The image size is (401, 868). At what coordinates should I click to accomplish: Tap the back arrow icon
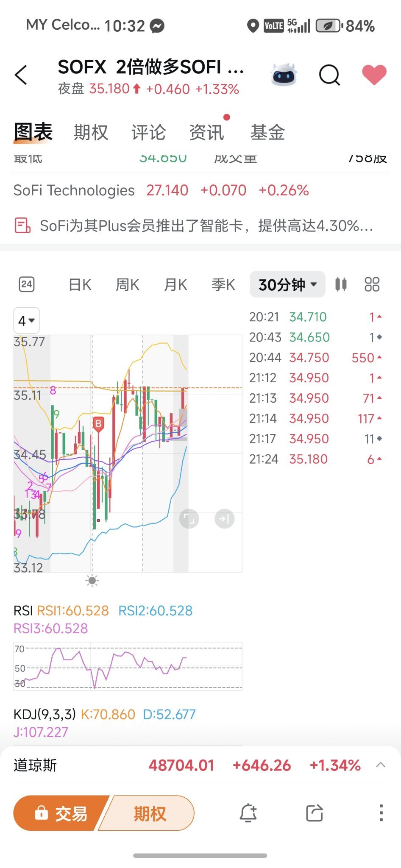coord(21,75)
